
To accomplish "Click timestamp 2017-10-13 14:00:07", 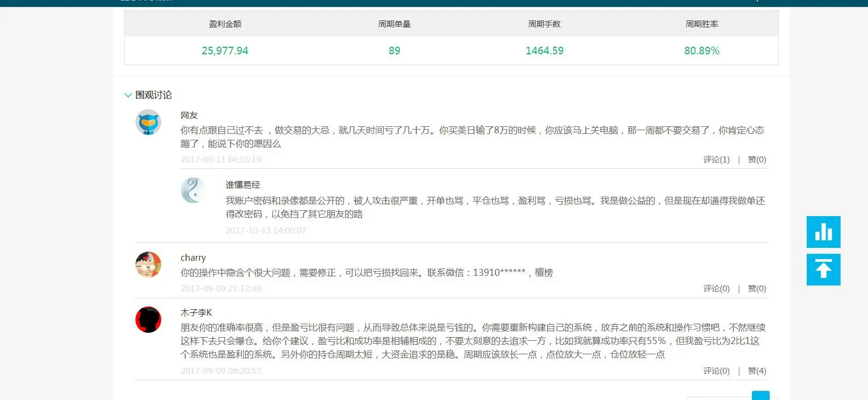I will pyautogui.click(x=266, y=231).
